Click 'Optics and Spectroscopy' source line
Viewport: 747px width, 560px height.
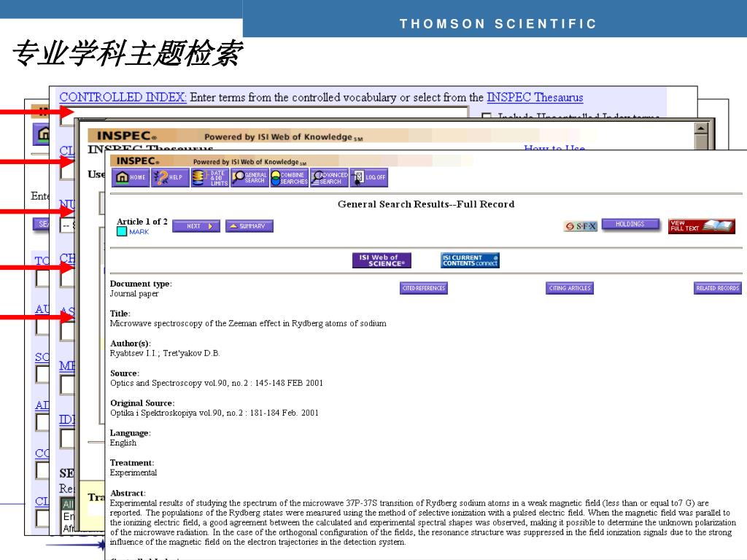tap(216, 383)
